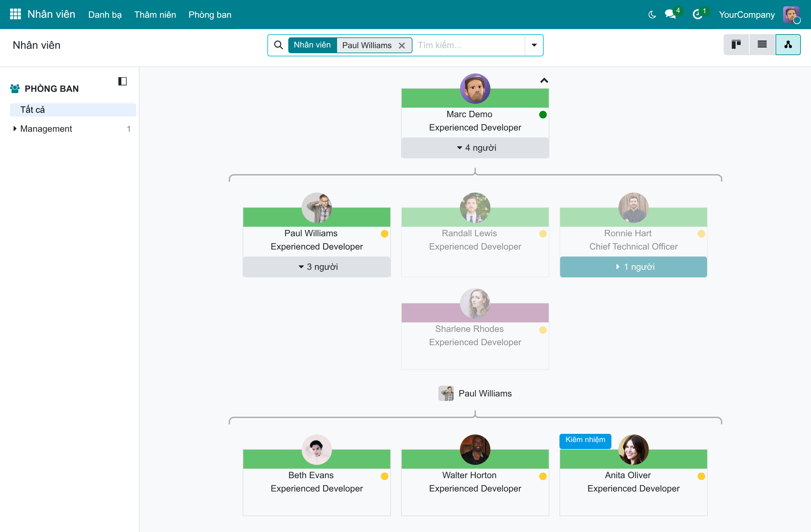Open the Phòng ban menu
This screenshot has width=811, height=532.
[210, 15]
